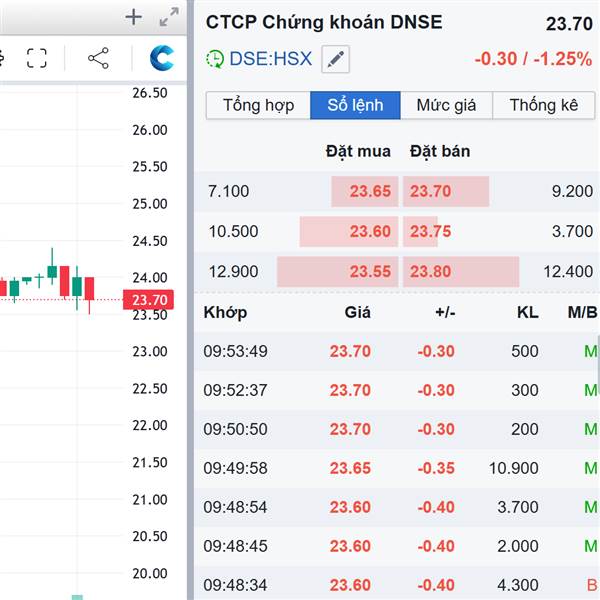Click the ask volume 9.200

tap(572, 191)
